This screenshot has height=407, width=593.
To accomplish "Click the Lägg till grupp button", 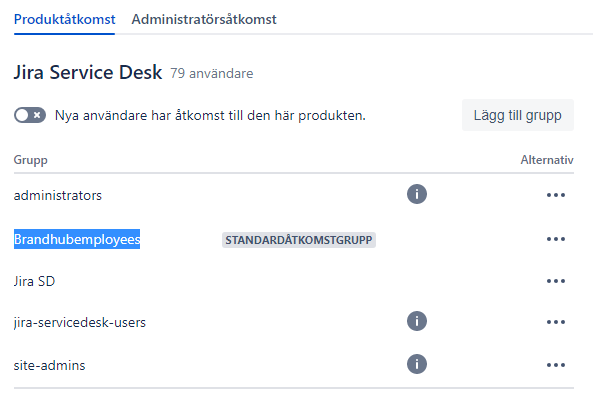I will click(x=517, y=115).
